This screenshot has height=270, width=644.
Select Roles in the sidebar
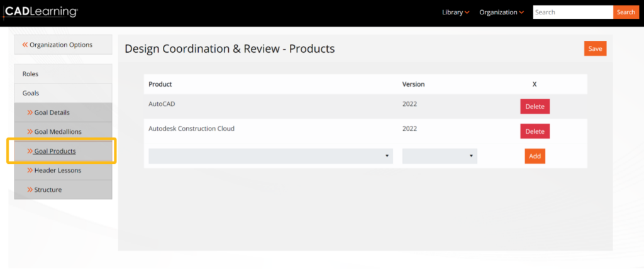coord(30,73)
